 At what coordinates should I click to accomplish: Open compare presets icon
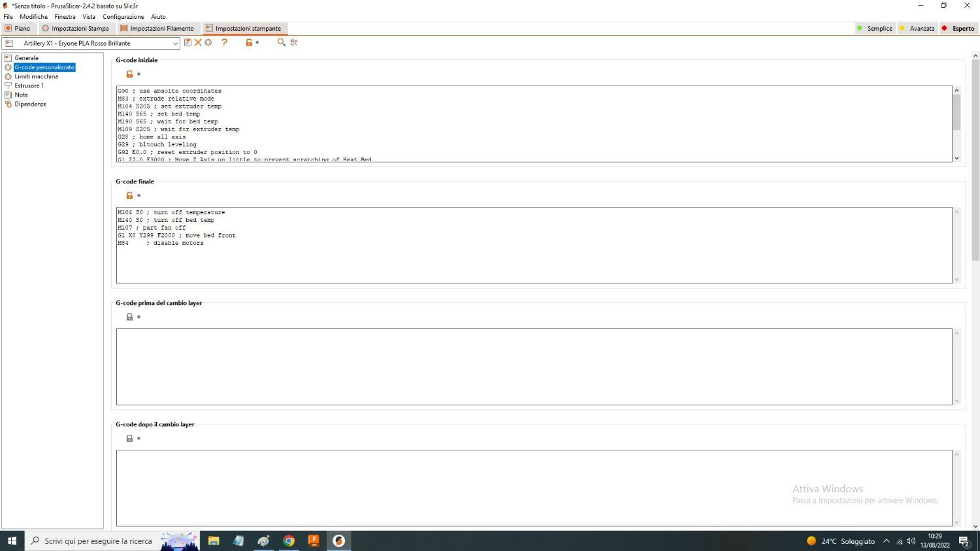pyautogui.click(x=295, y=42)
